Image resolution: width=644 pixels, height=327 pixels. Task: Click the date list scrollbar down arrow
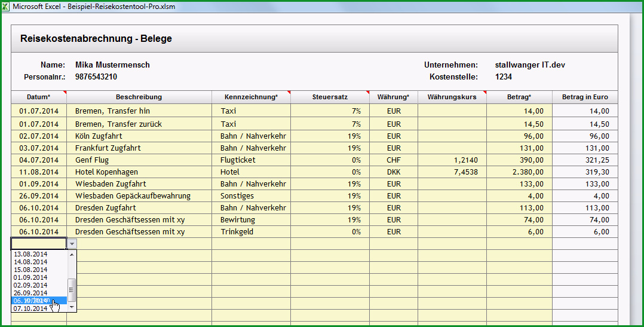[x=72, y=307]
